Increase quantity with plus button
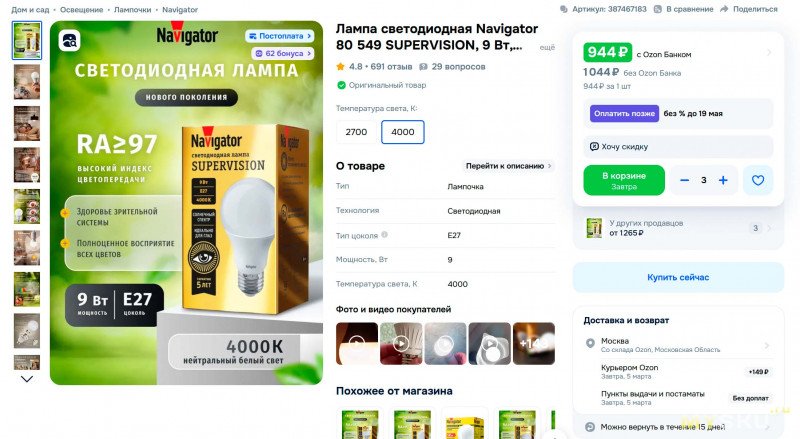The height and width of the screenshot is (439, 800). [723, 180]
